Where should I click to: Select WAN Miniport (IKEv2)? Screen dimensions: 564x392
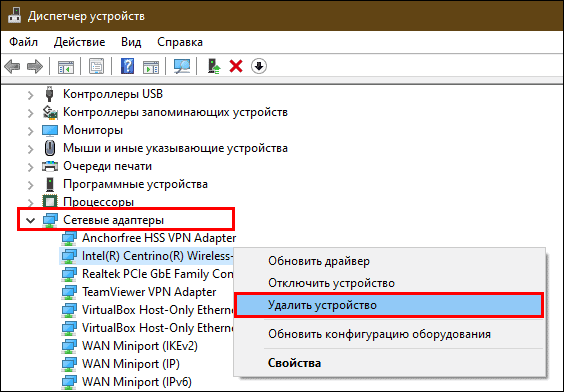click(140, 346)
